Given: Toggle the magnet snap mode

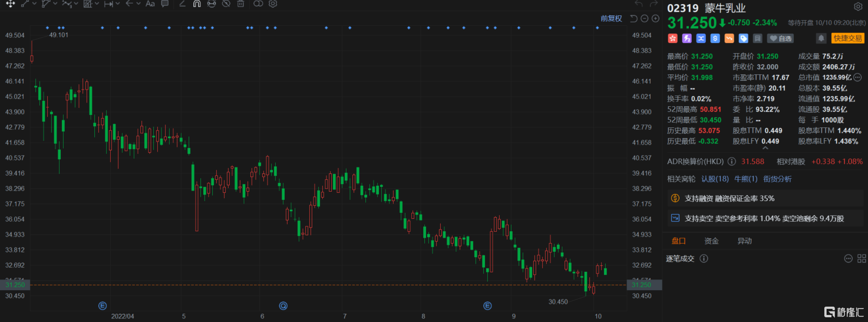Looking at the screenshot, I should (197, 4).
